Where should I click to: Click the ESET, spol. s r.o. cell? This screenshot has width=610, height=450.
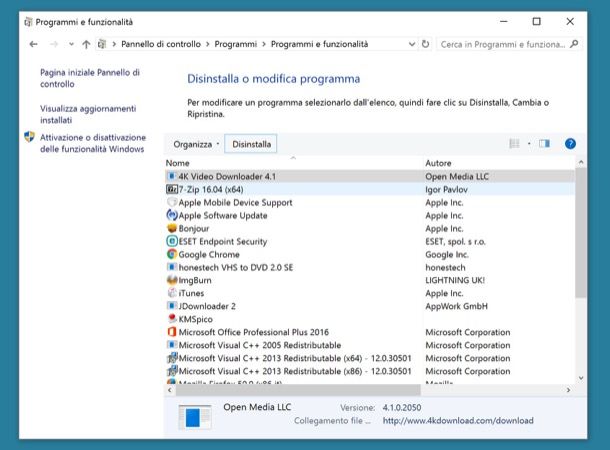(455, 242)
